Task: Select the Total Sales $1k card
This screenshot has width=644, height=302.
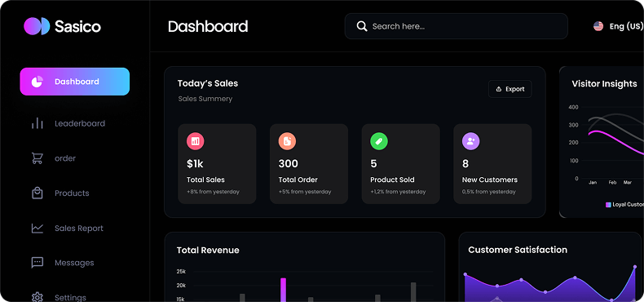Action: point(217,164)
